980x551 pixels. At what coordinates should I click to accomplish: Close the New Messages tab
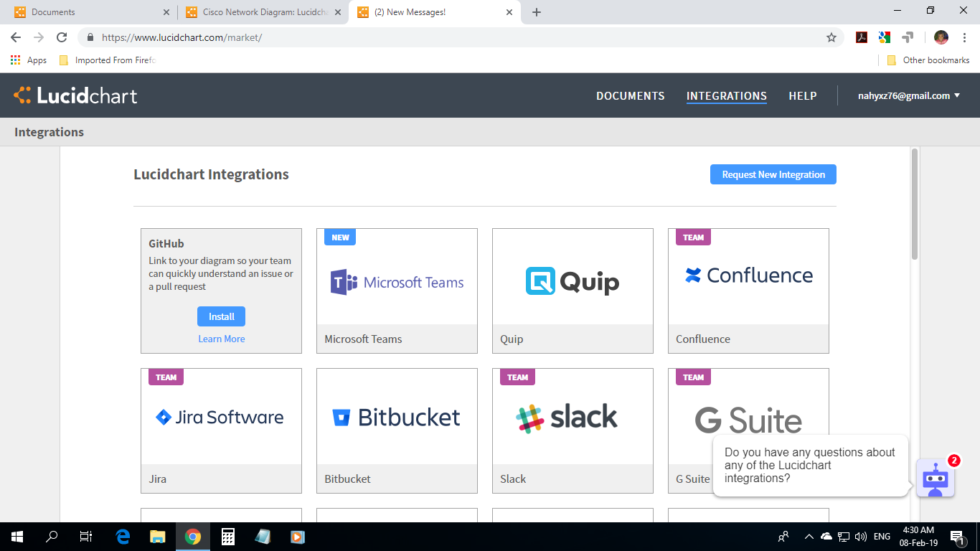click(509, 12)
